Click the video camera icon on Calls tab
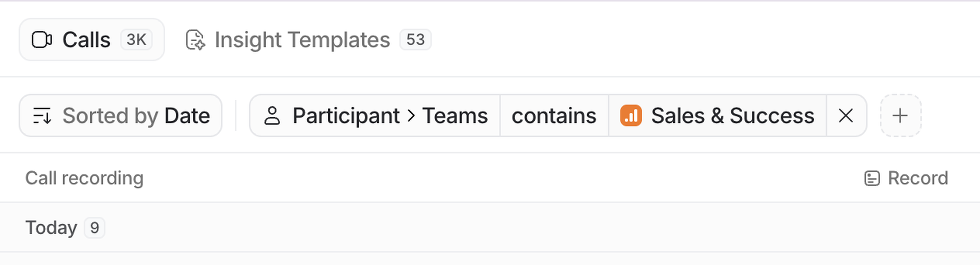 pos(41,40)
